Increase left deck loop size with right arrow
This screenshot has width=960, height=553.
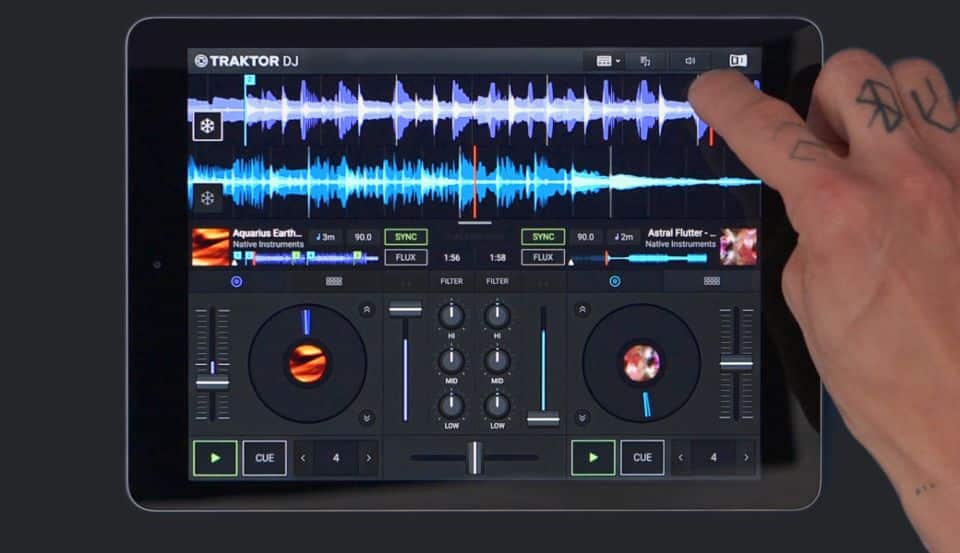point(368,458)
